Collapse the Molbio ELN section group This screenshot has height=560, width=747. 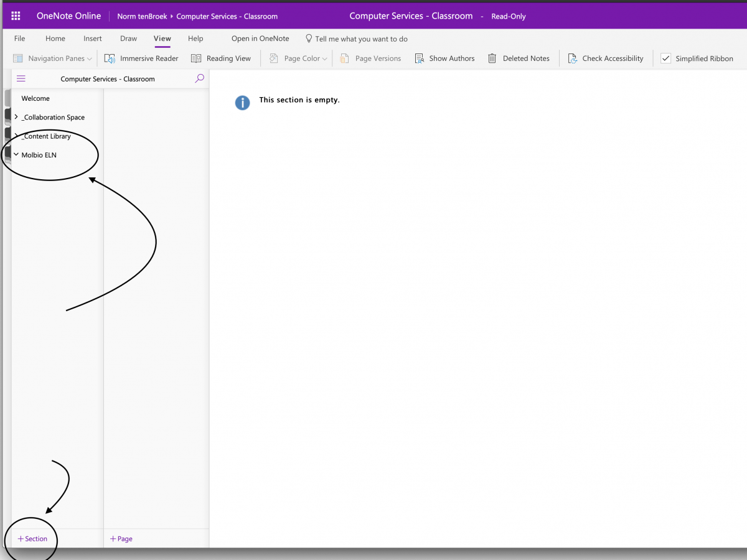[x=16, y=155]
